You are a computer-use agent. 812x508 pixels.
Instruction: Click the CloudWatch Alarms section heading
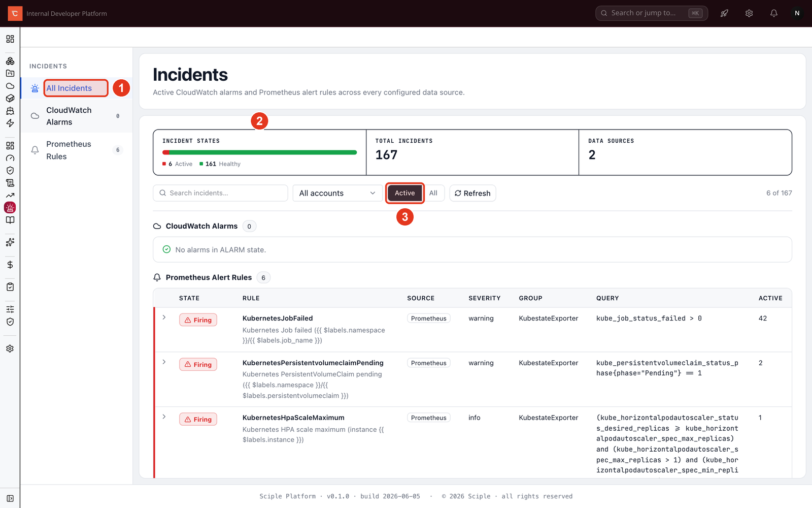(x=201, y=226)
